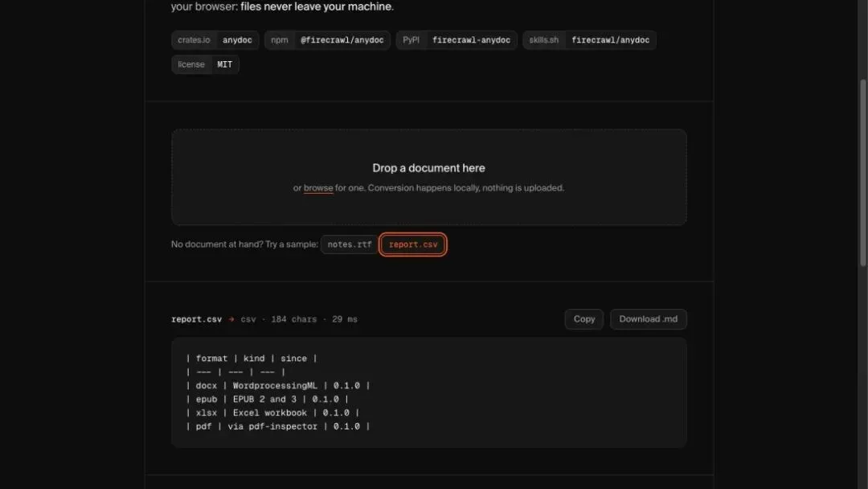Image resolution: width=868 pixels, height=489 pixels.
Task: Click the xlsx 'Excel workbook' output row
Action: pos(272,413)
